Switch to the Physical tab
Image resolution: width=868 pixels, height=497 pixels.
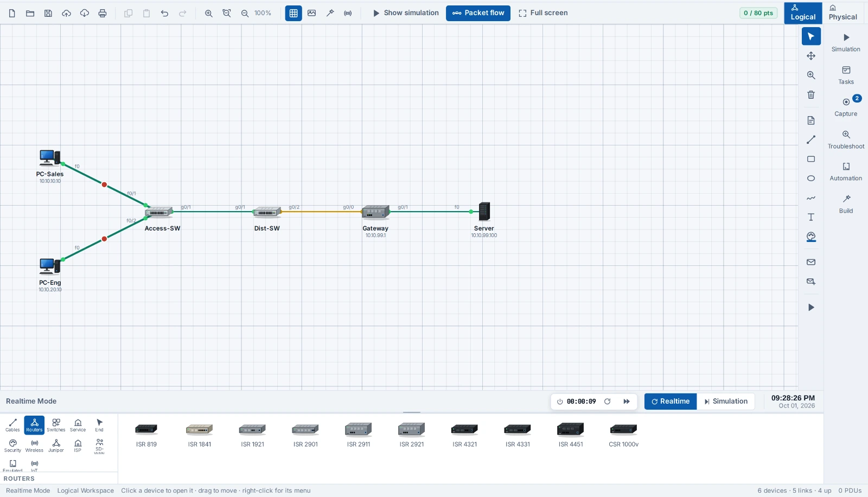pos(843,13)
